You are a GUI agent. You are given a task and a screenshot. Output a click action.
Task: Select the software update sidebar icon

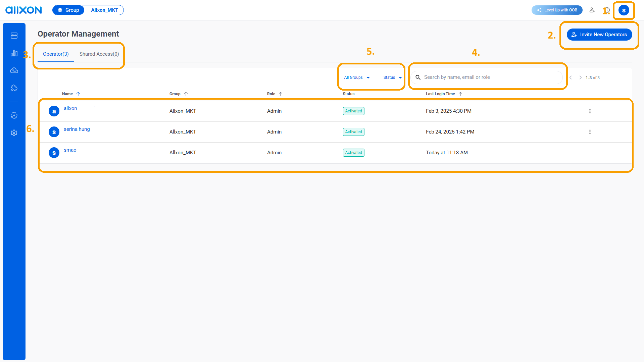(14, 115)
